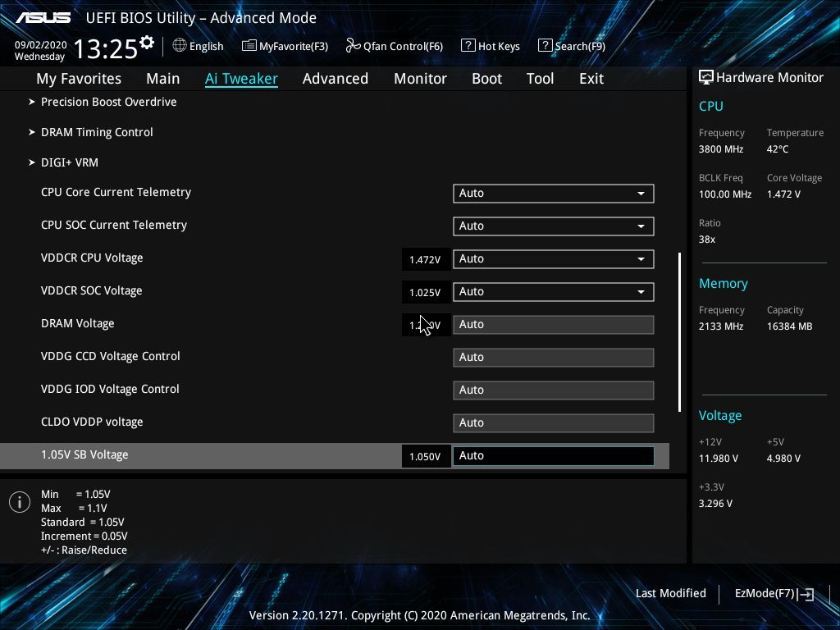This screenshot has height=630, width=840.
Task: Click the 3800 MHz CPU frequency value
Action: 721,149
